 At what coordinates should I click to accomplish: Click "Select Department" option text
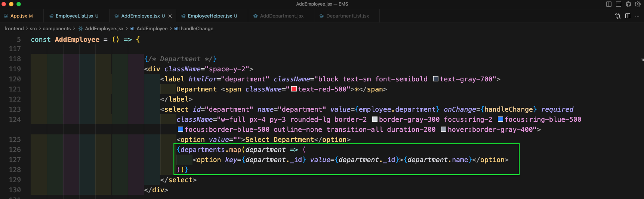coord(280,140)
